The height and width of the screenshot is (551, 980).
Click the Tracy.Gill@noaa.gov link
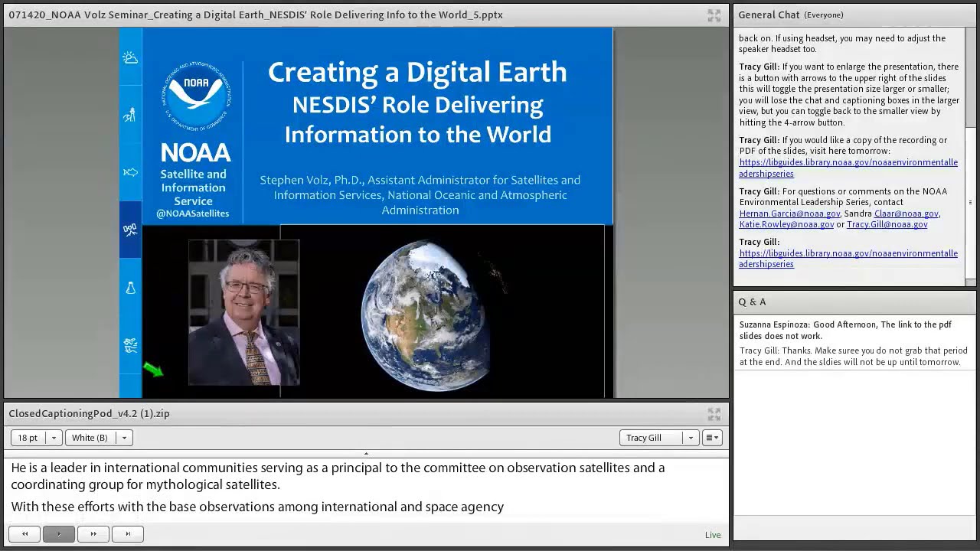887,224
